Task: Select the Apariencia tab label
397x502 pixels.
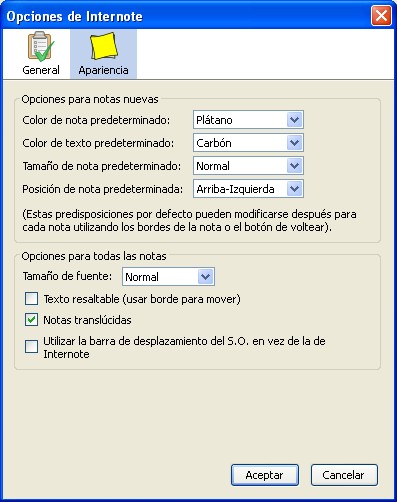Action: point(103,70)
